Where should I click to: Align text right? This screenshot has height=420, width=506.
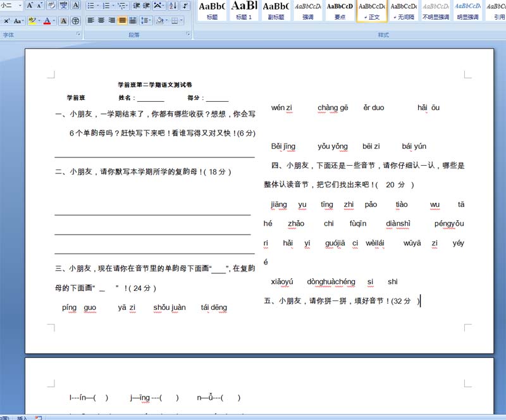112,21
